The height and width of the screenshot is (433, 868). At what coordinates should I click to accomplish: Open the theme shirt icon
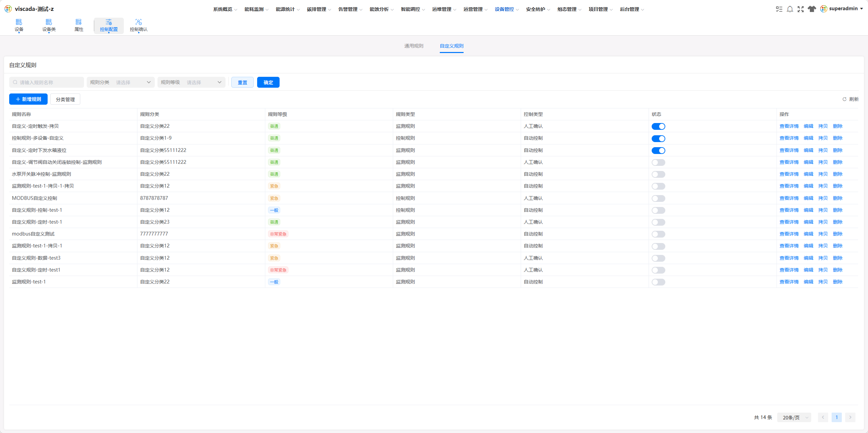[x=812, y=9]
